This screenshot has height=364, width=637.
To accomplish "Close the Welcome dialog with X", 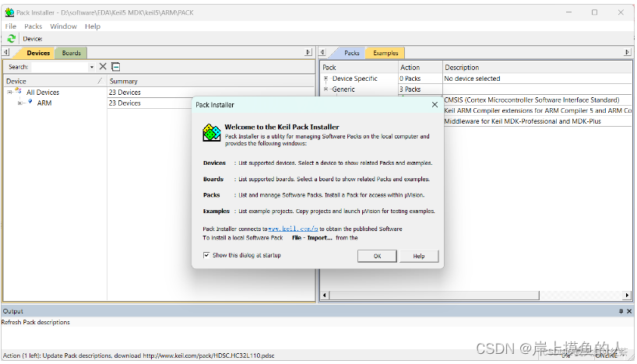I will [435, 105].
